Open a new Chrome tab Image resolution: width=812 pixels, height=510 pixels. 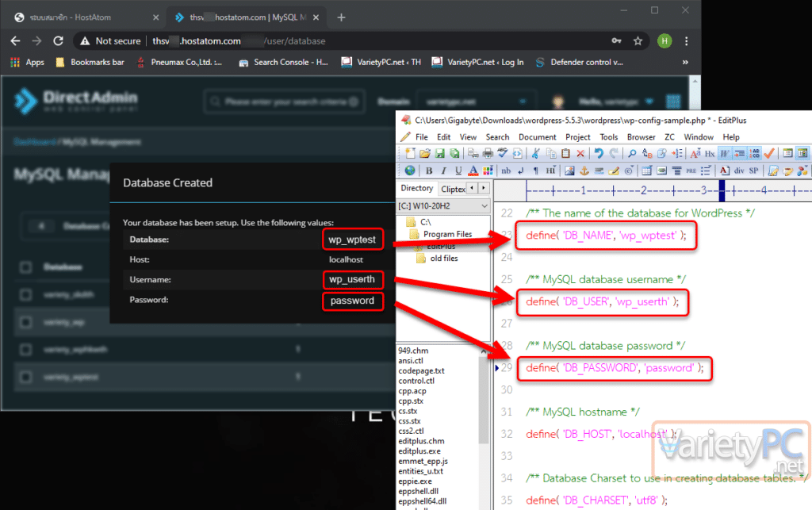341,17
